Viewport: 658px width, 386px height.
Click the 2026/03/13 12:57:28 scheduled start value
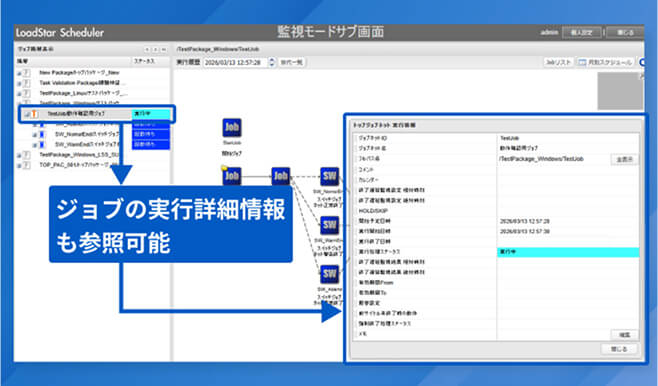525,221
